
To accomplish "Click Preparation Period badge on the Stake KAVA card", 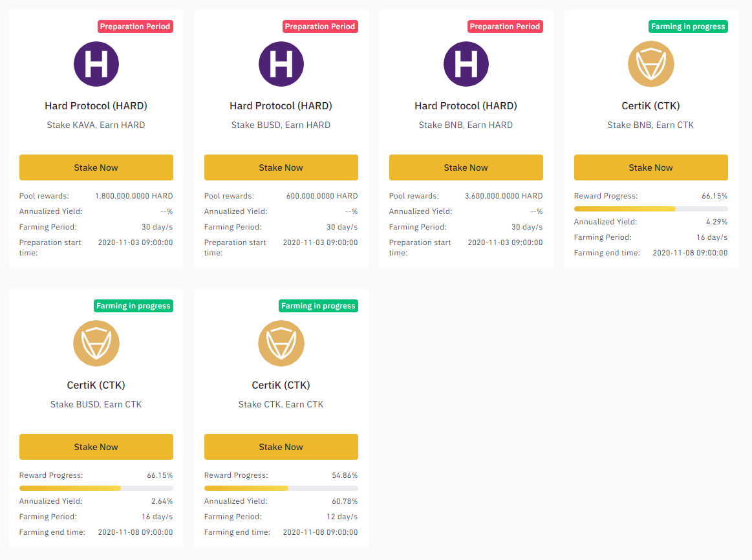I will pos(135,27).
